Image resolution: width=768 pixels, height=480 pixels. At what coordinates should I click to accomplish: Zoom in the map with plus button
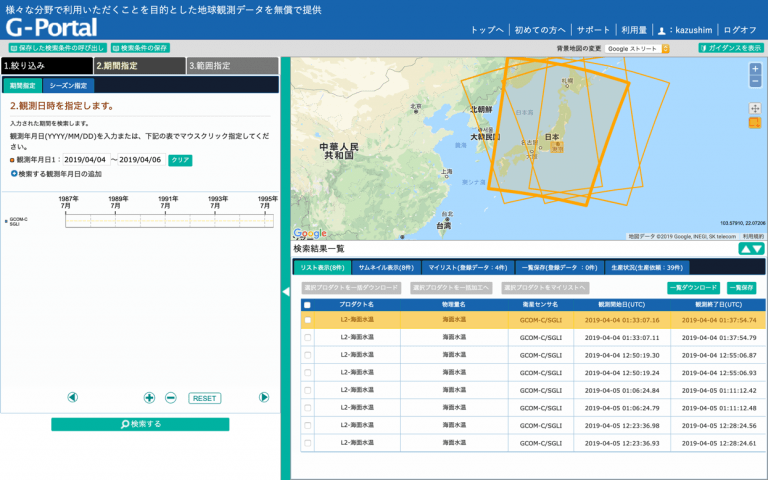[755, 69]
